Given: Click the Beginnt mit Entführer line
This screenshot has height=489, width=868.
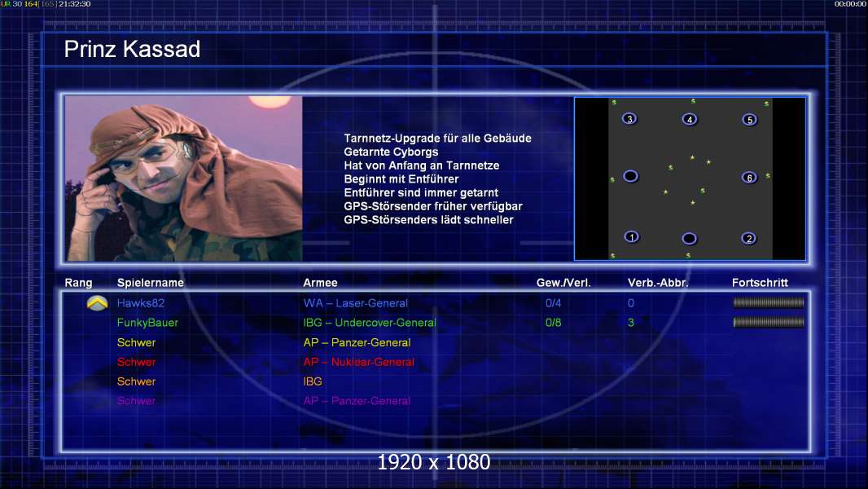Looking at the screenshot, I should [x=401, y=178].
